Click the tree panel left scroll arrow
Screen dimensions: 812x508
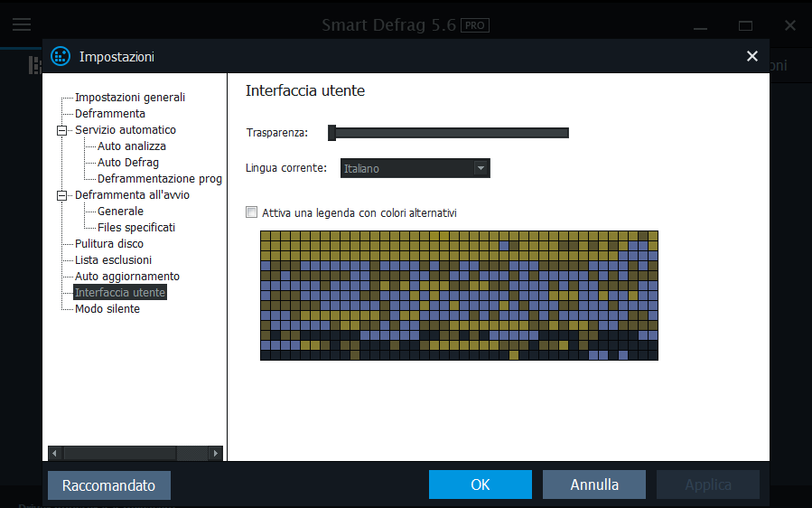[55, 453]
